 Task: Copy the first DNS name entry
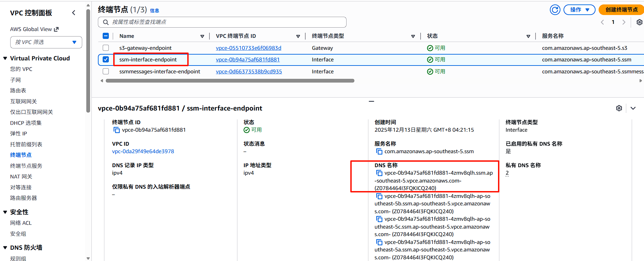pos(379,173)
